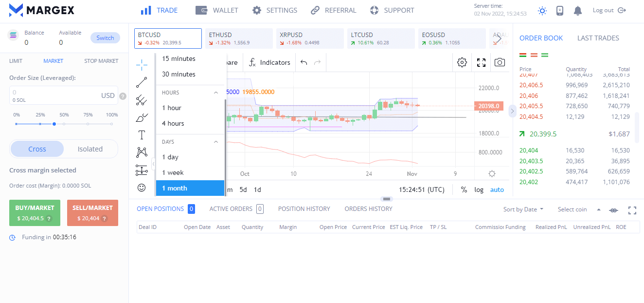Screen dimensions: 644x303
Task: Click the notifications bell icon
Action: tap(577, 10)
